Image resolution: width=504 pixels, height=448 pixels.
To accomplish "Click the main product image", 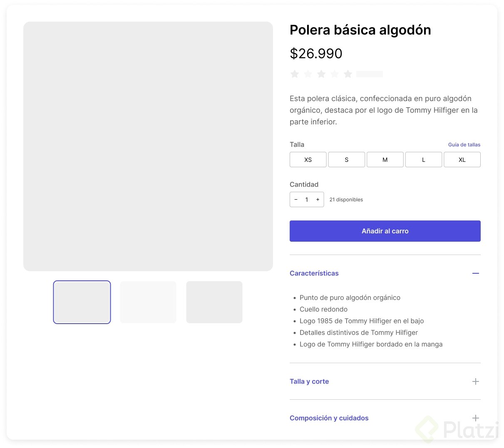I will [148, 146].
